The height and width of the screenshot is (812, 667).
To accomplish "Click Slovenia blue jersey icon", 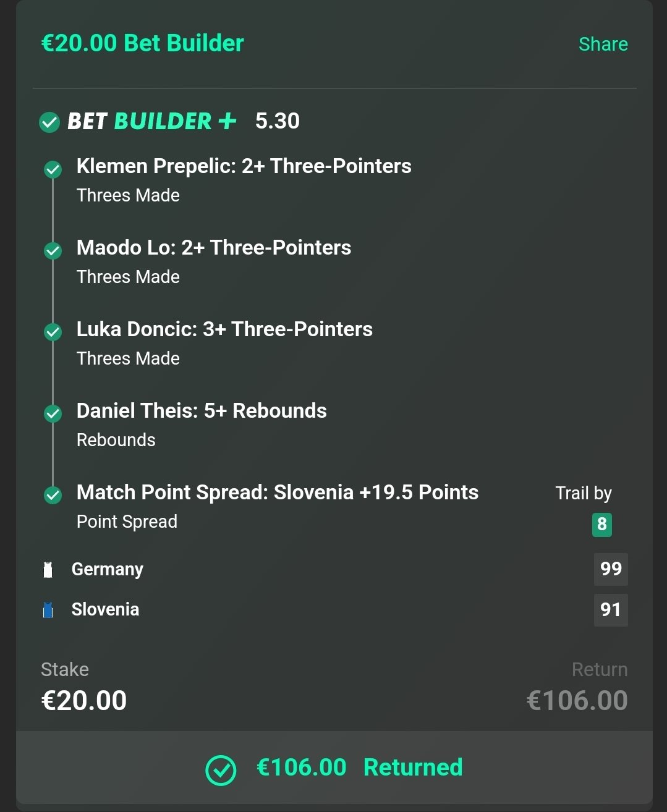I will click(48, 610).
